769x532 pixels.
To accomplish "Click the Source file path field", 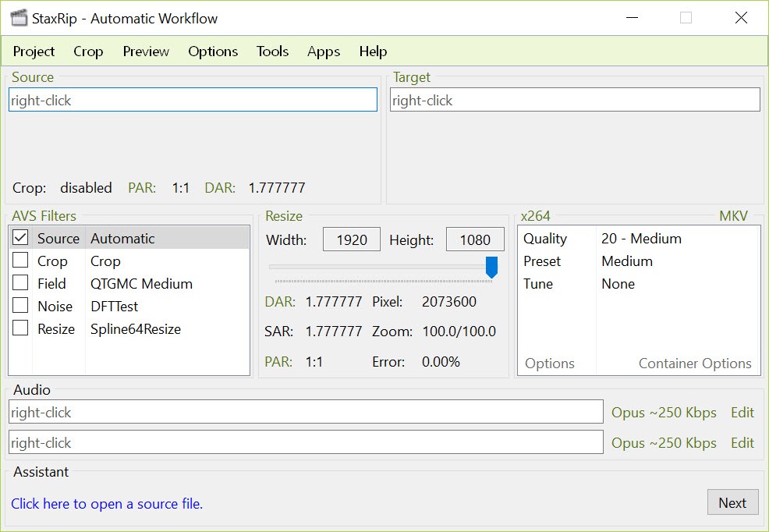I will pyautogui.click(x=193, y=100).
